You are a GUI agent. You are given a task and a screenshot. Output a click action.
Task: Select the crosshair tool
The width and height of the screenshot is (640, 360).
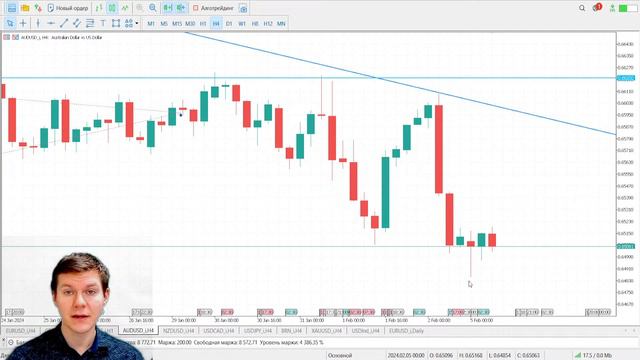[x=23, y=23]
